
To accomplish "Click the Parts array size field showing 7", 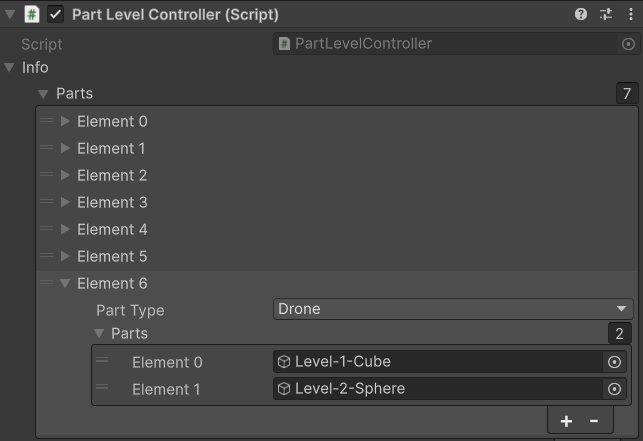I will click(627, 94).
